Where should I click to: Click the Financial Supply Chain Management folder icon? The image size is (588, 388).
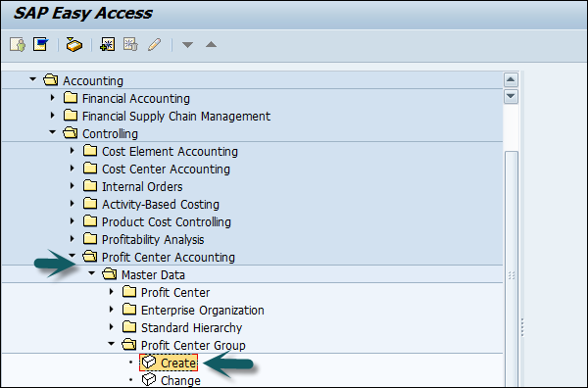(x=71, y=116)
